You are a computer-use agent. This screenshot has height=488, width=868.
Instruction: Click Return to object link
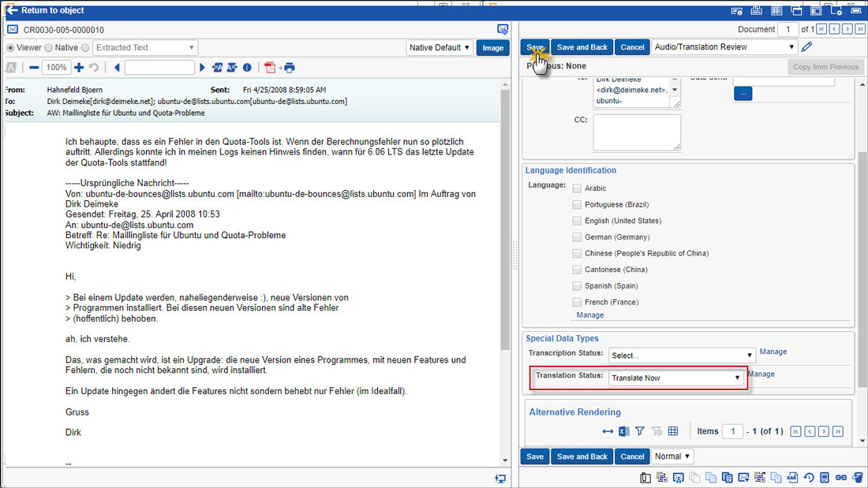(52, 10)
